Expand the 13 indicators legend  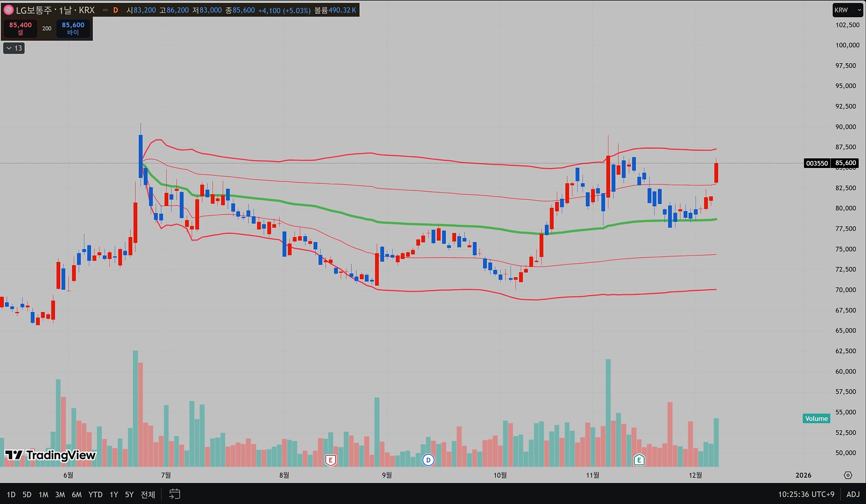pos(14,48)
